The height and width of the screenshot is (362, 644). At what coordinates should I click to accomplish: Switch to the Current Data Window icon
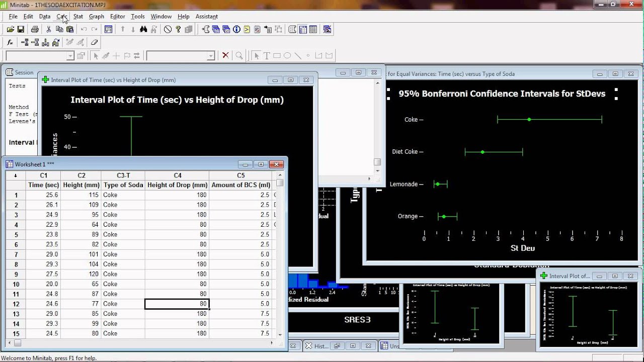pos(303,30)
